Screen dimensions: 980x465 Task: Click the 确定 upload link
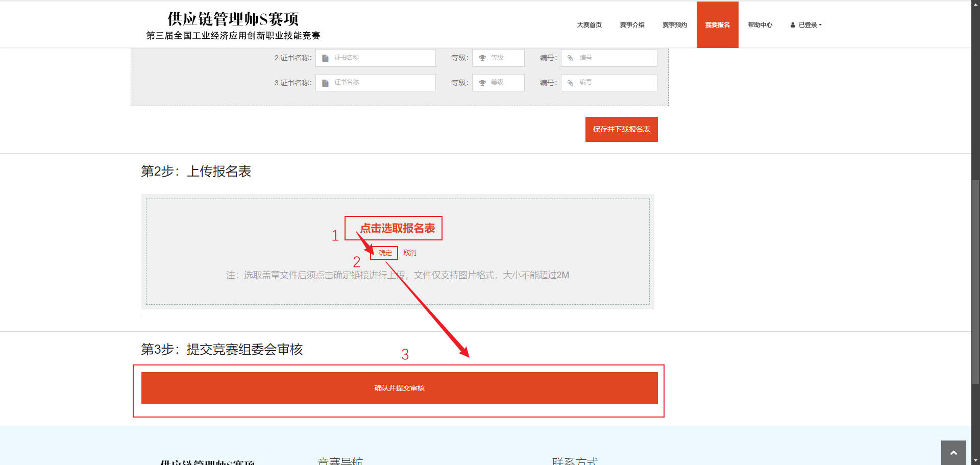385,253
